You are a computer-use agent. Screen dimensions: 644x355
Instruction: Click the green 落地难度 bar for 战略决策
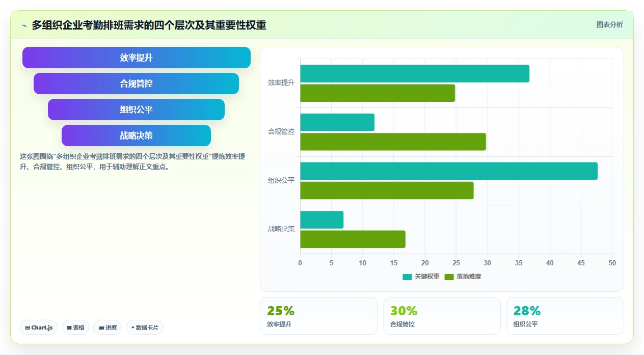click(353, 239)
